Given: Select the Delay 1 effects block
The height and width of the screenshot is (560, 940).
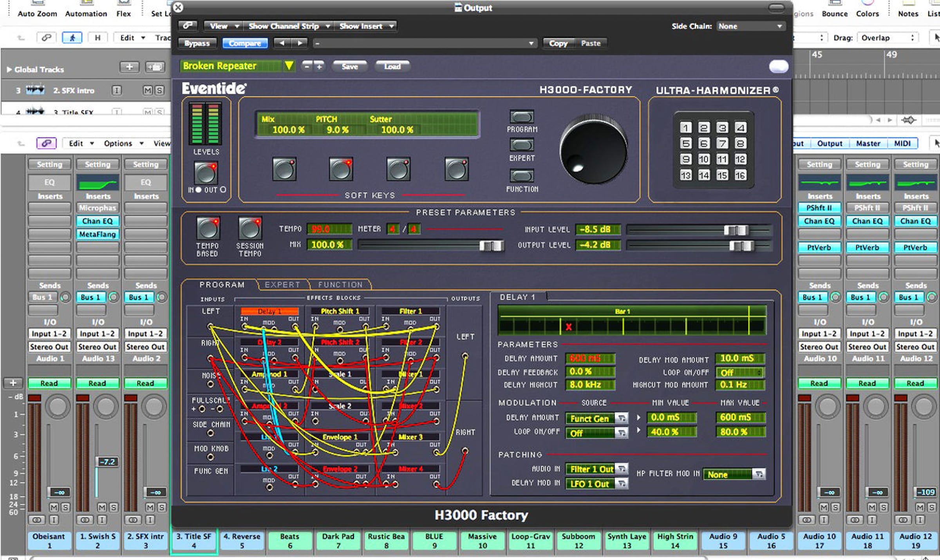Looking at the screenshot, I should (x=269, y=312).
